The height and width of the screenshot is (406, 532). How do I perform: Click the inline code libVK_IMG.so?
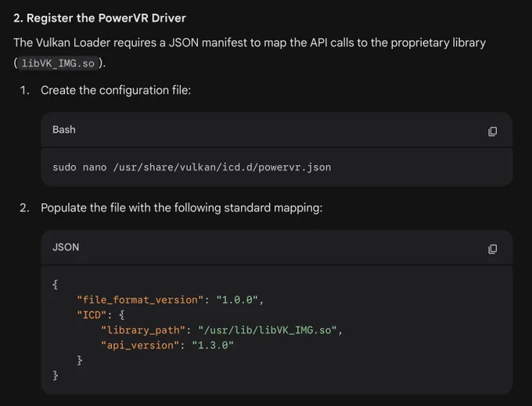pos(58,63)
